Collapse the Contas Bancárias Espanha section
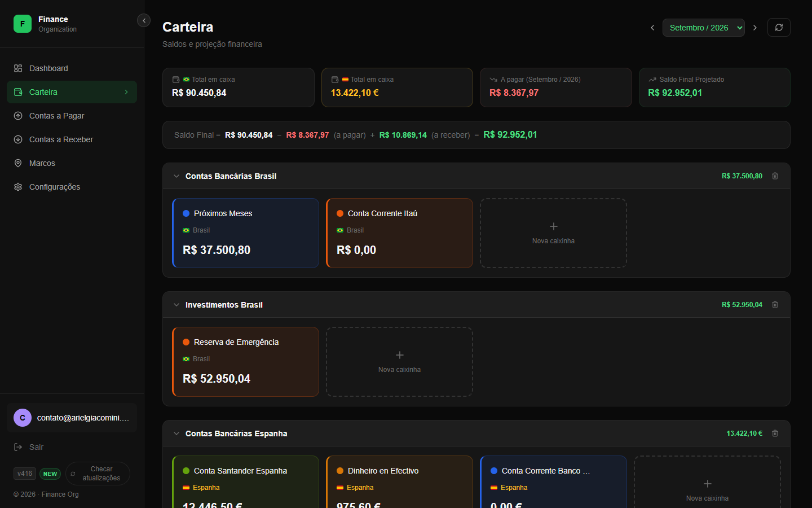The width and height of the screenshot is (812, 508). coord(176,433)
